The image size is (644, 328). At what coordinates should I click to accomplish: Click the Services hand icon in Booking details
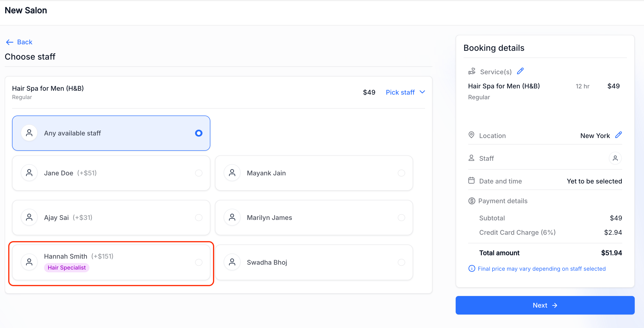point(472,72)
